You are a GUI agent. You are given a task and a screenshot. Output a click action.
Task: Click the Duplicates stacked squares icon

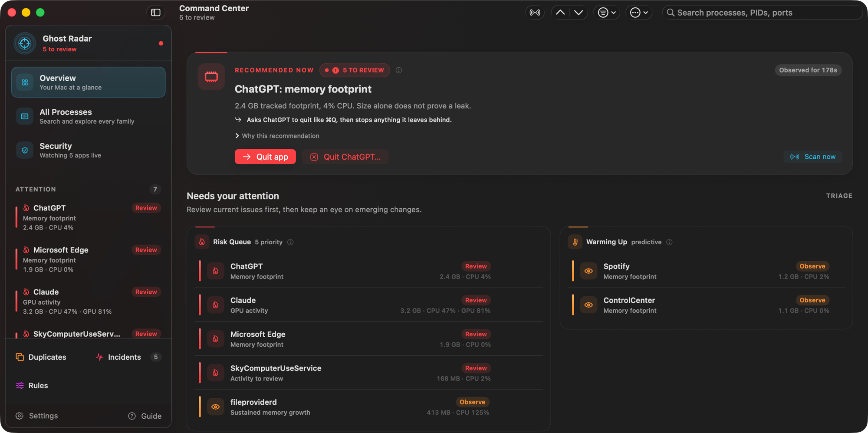pyautogui.click(x=20, y=357)
